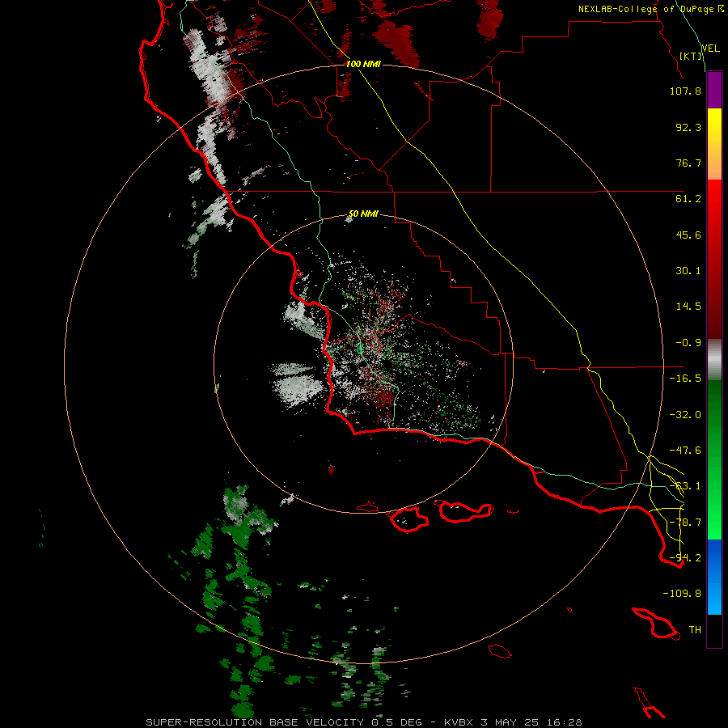
Task: Click the NEXLAB-College of DuPage credit text
Action: click(651, 9)
